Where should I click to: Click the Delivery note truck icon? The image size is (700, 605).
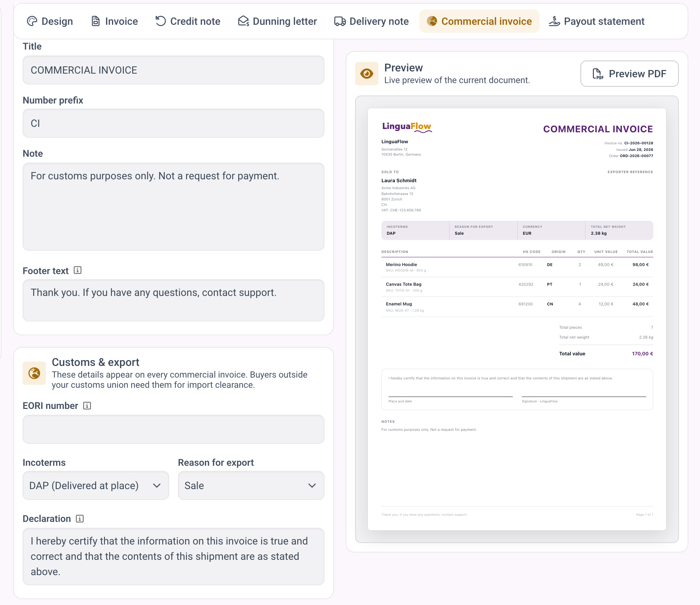coord(340,21)
